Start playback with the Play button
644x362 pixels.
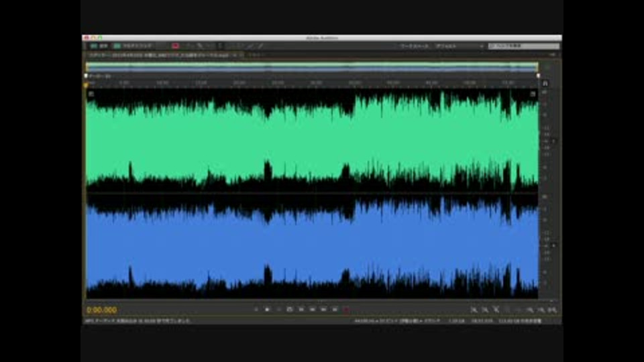268,310
